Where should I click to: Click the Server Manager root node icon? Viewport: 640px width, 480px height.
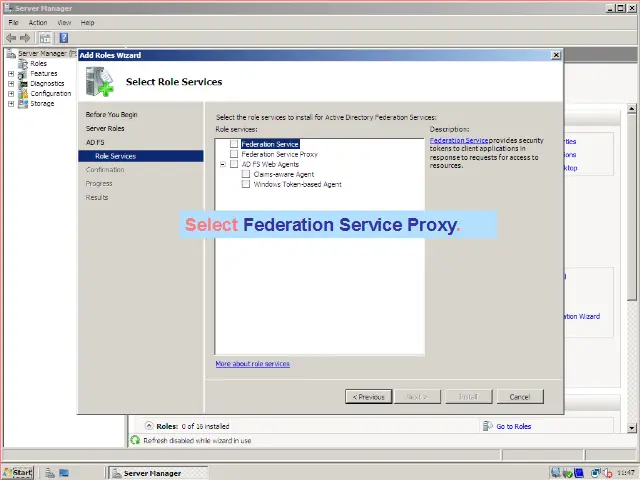11,53
